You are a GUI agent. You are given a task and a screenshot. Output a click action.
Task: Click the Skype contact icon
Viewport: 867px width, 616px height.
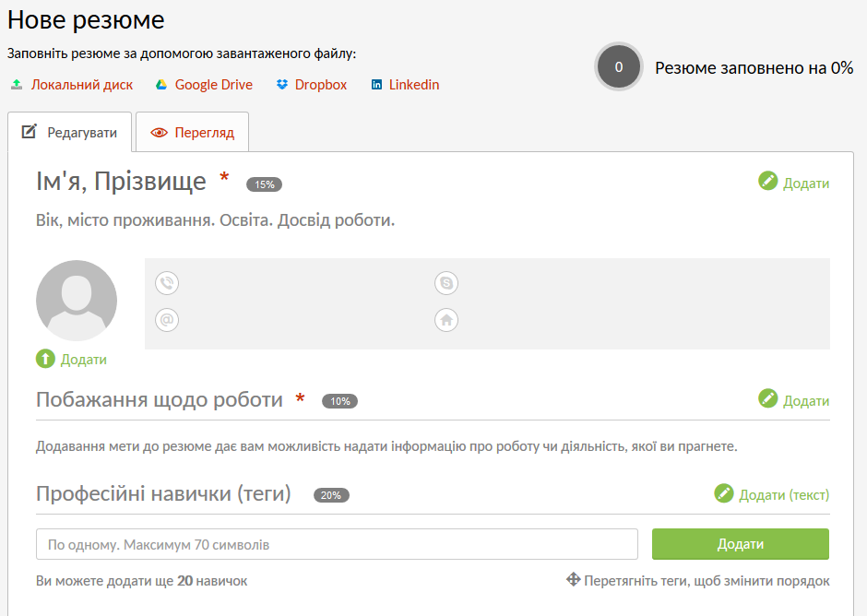[446, 283]
